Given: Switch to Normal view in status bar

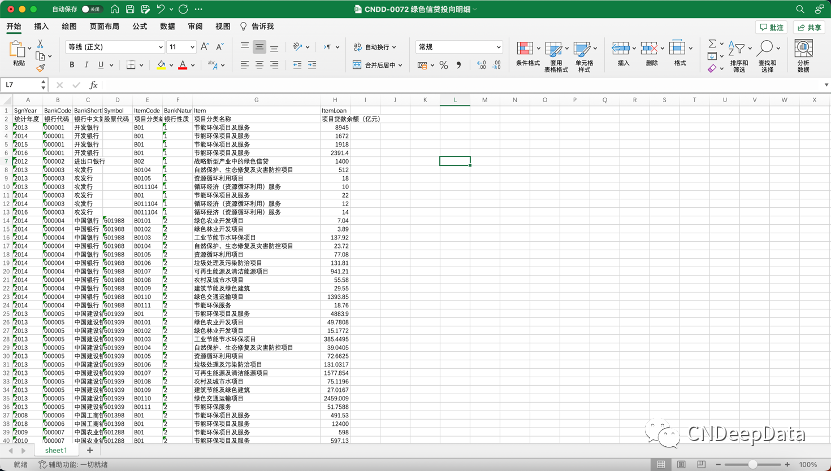Looking at the screenshot, I should click(x=661, y=465).
